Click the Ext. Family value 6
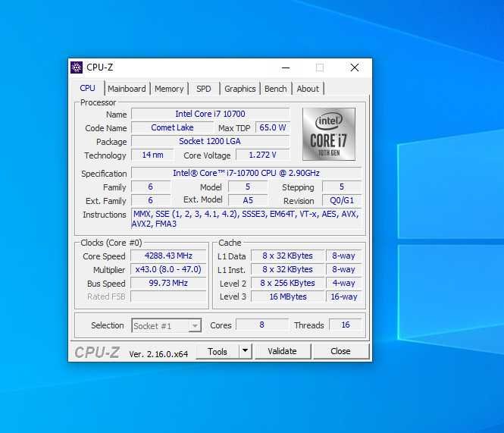The width and height of the screenshot is (504, 433). (150, 200)
